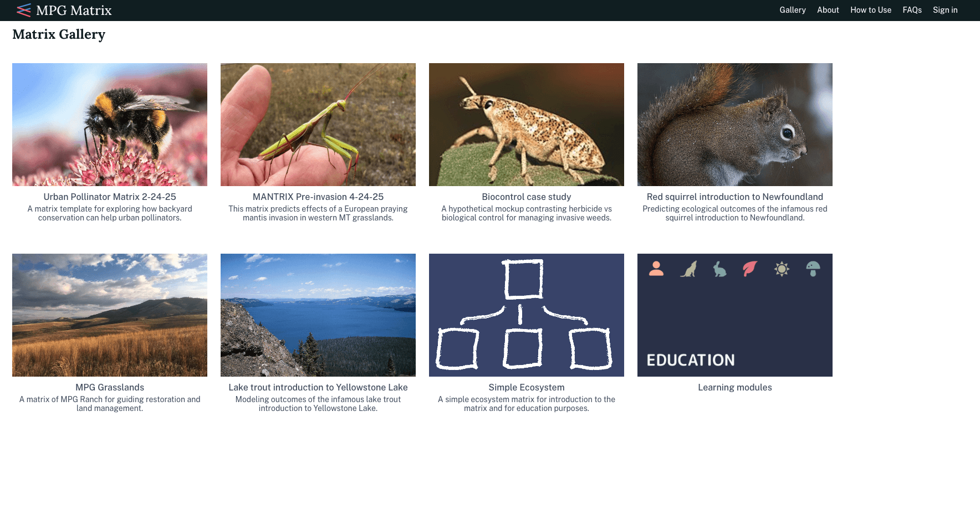Go to the About page
The width and height of the screenshot is (980, 514).
click(828, 10)
